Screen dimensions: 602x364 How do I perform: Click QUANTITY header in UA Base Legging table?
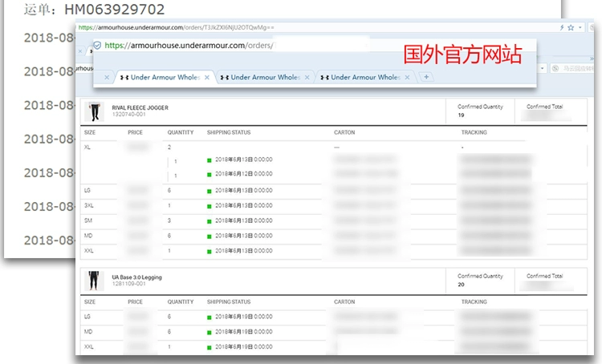coord(181,301)
